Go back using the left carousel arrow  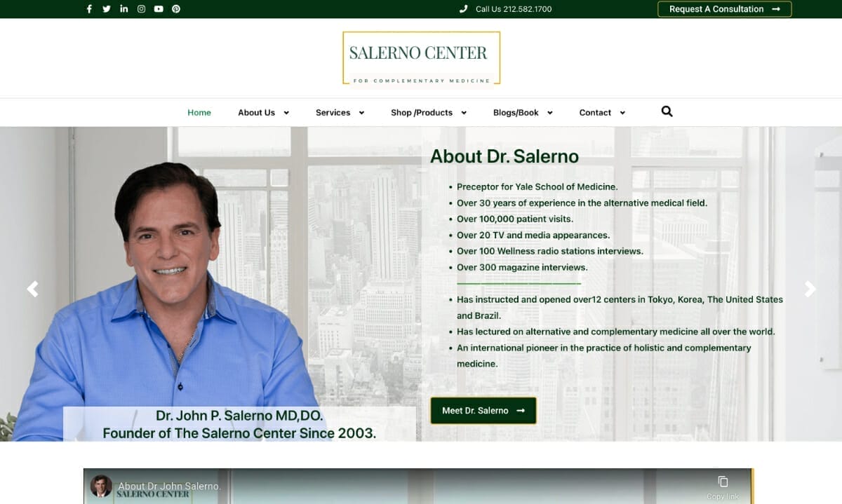point(32,289)
